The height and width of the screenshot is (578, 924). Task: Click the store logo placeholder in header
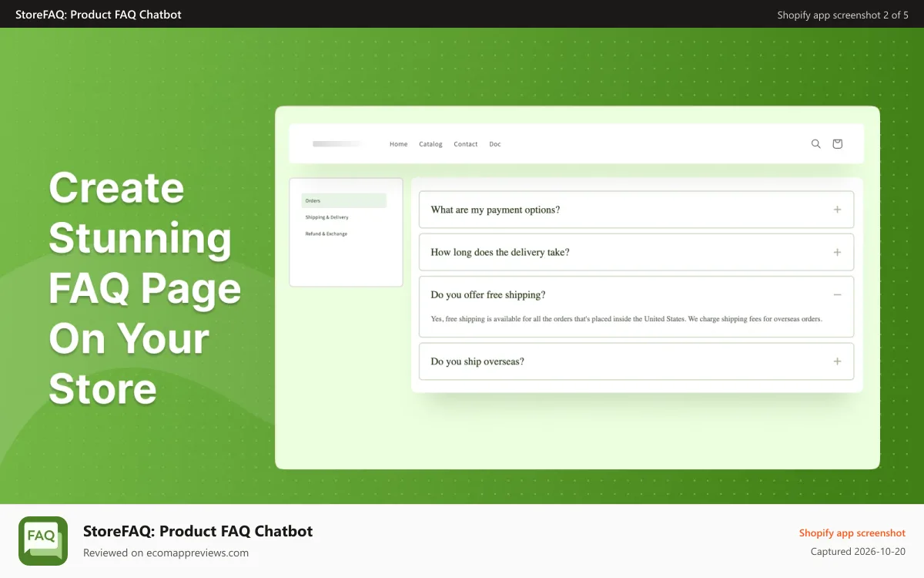pyautogui.click(x=339, y=144)
